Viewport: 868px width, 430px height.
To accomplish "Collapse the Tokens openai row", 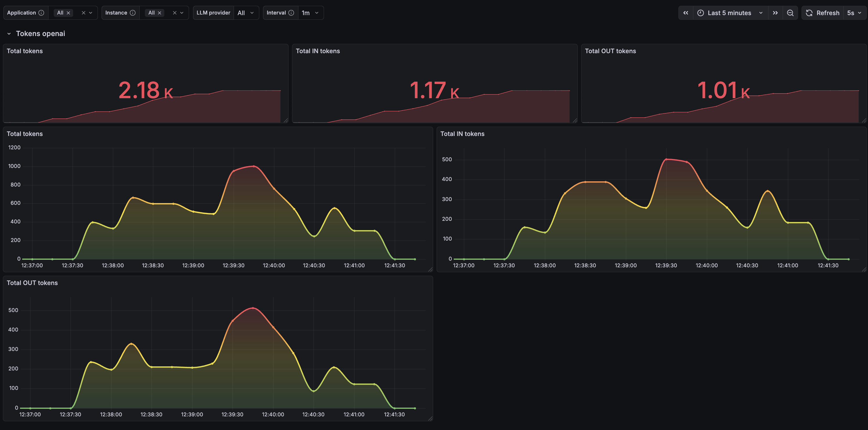I will click(9, 34).
